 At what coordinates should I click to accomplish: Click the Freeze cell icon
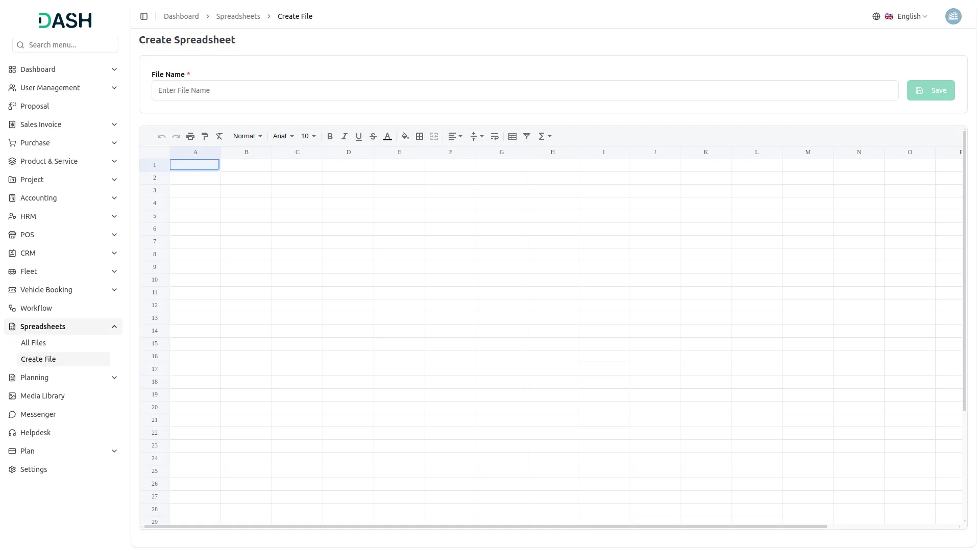click(512, 136)
